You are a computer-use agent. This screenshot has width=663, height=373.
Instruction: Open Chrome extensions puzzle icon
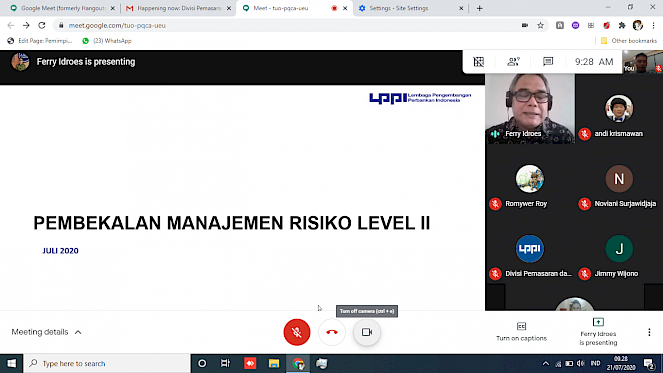click(x=622, y=25)
